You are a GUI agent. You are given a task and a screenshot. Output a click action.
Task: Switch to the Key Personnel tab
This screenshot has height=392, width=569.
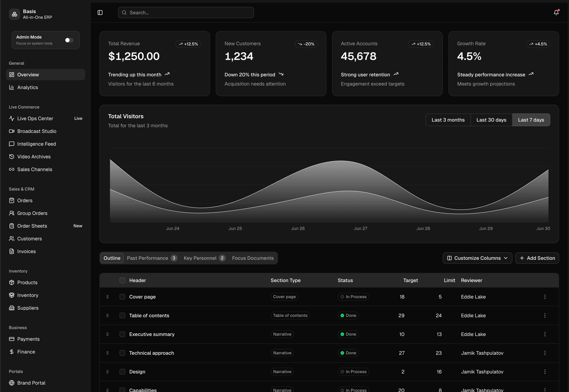coord(204,258)
